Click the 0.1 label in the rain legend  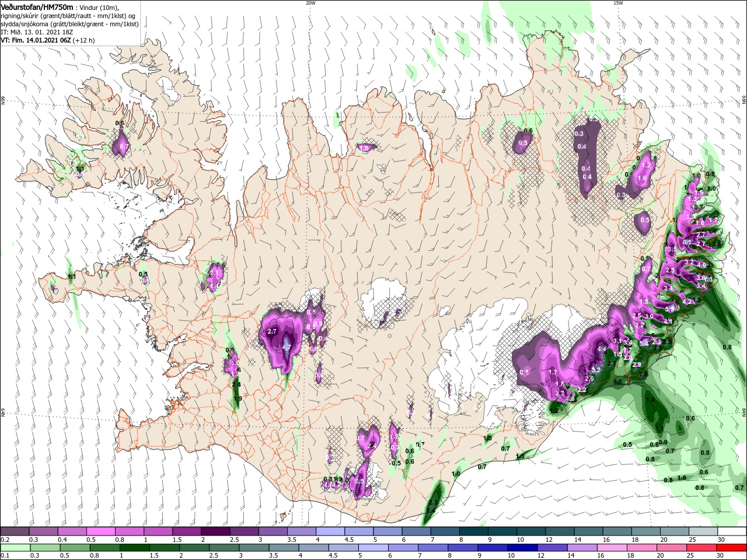5,556
